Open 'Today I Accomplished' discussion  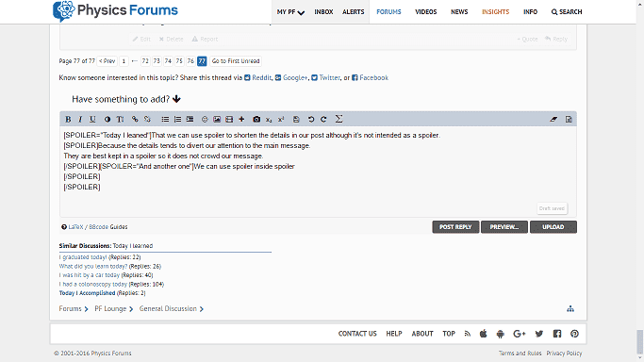[87, 293]
